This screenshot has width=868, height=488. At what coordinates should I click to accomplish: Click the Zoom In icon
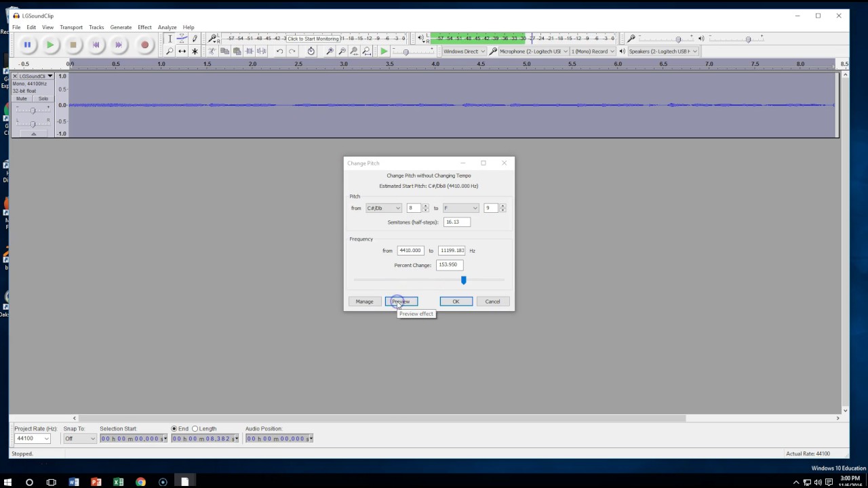pos(330,51)
